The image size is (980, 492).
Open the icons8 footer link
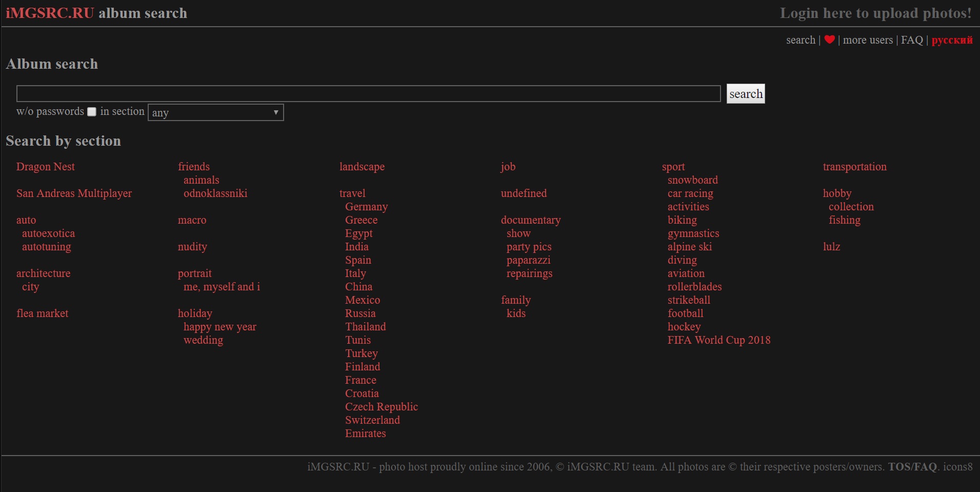(x=958, y=467)
